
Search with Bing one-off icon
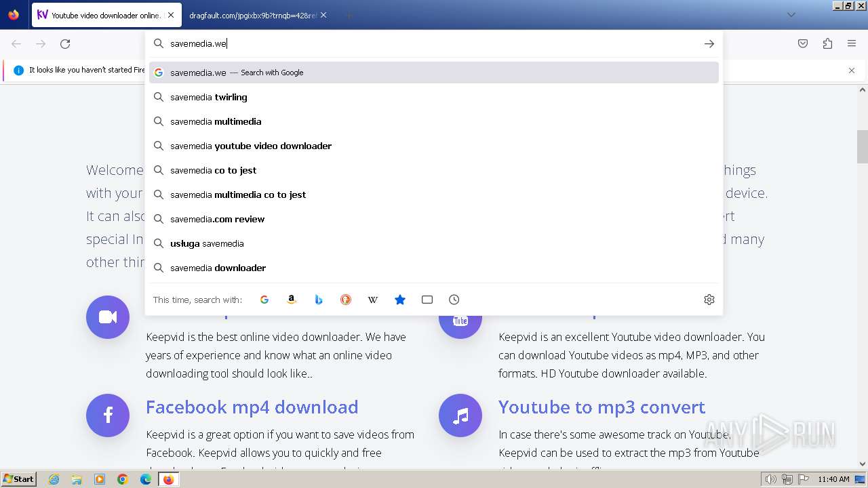pos(319,300)
